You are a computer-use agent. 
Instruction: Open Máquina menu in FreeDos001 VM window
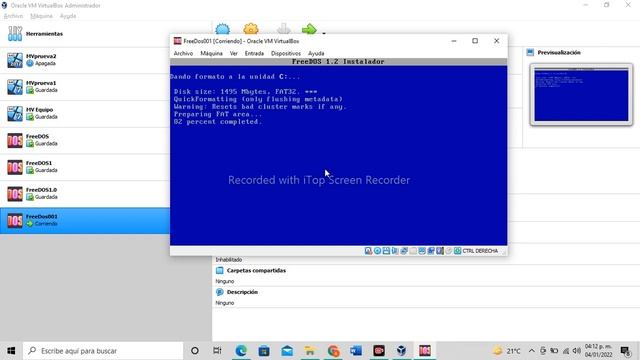click(x=211, y=53)
